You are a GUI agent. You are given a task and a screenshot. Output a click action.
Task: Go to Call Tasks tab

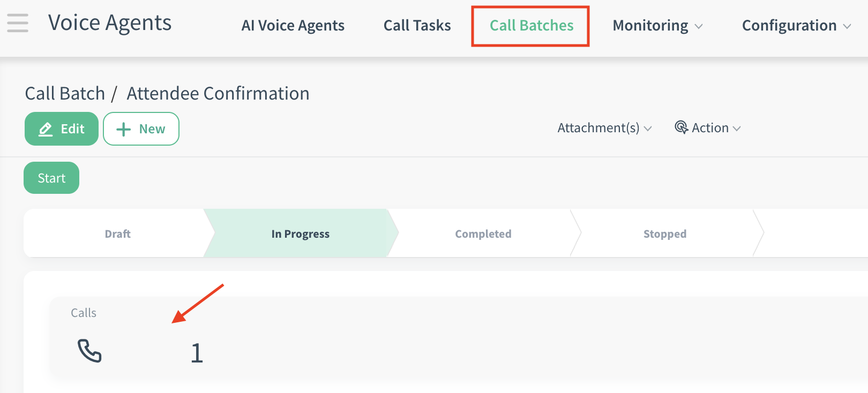point(417,26)
